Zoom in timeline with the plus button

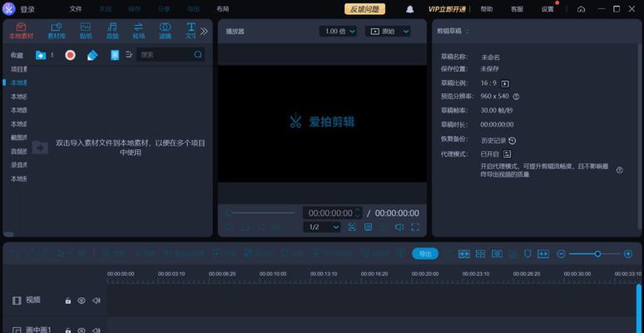coord(628,254)
